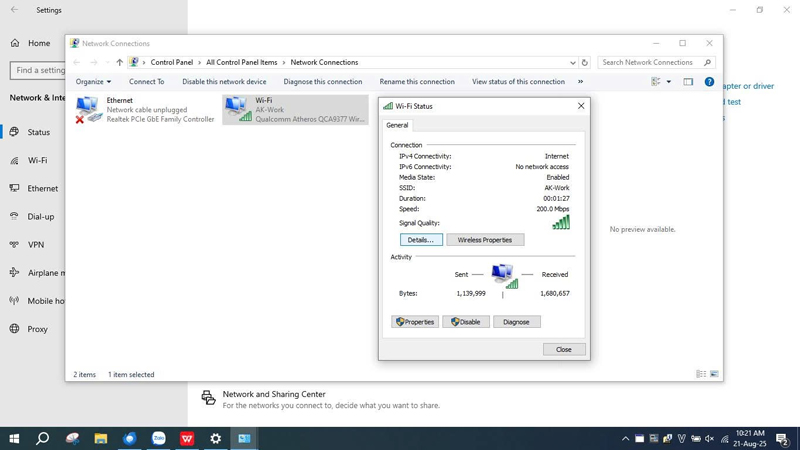The width and height of the screenshot is (800, 450).
Task: Run Diagnose from Wi-Fi Status dialog
Action: (x=516, y=322)
